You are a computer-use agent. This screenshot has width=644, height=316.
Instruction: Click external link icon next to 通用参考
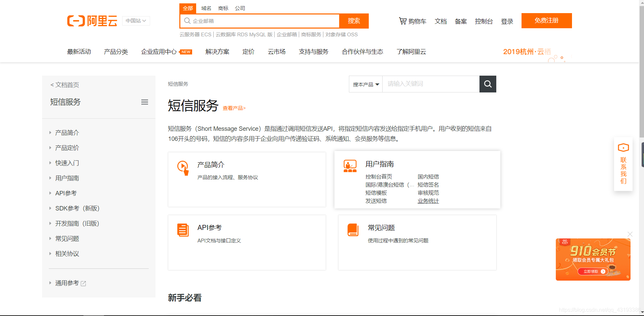(x=83, y=284)
